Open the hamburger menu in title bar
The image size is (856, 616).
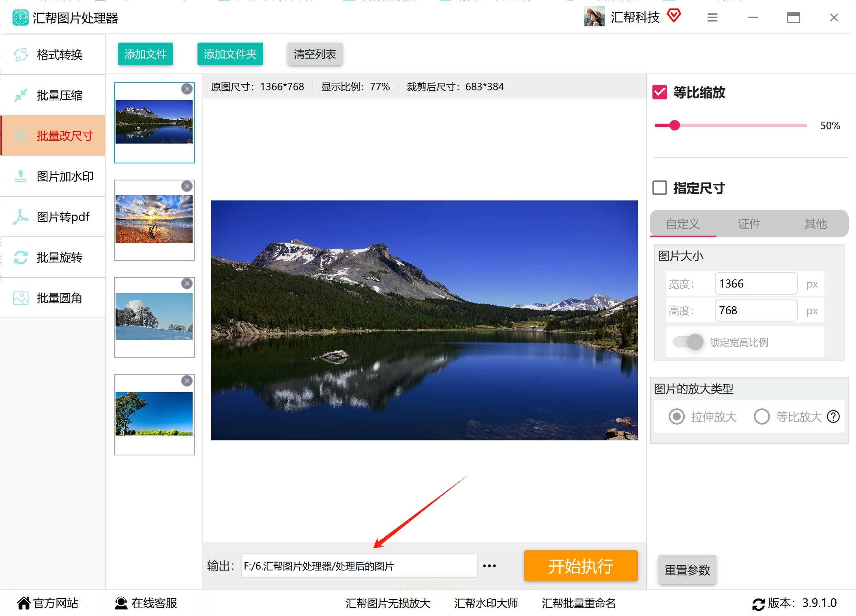712,17
